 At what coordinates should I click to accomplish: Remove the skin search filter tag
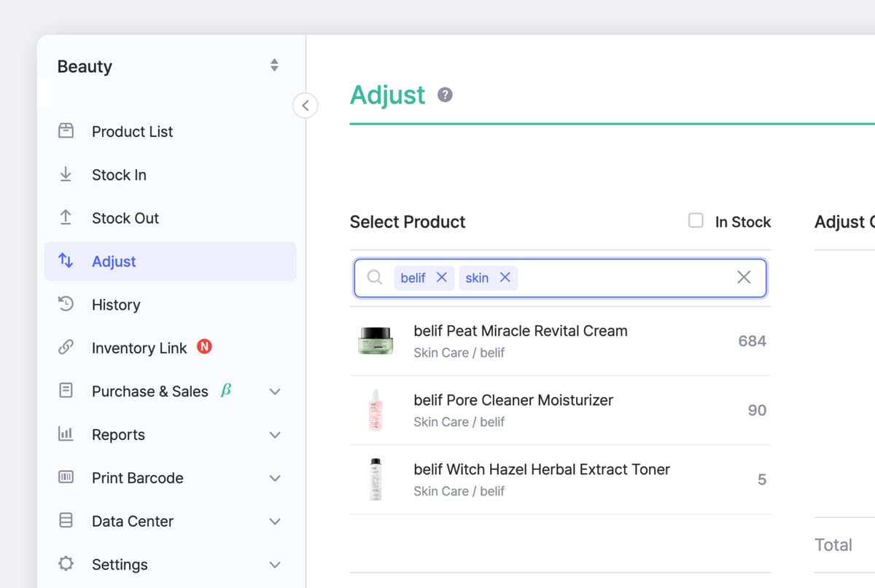tap(505, 277)
